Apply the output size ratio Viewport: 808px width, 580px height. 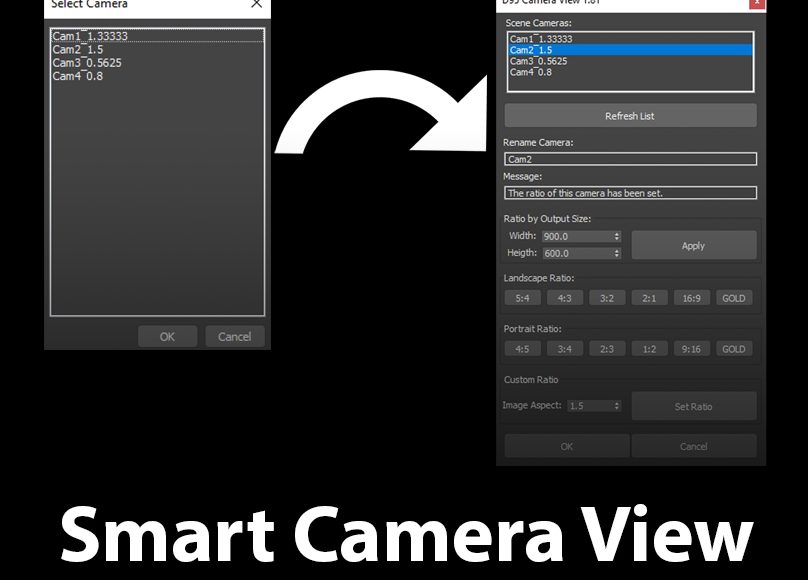pos(693,246)
